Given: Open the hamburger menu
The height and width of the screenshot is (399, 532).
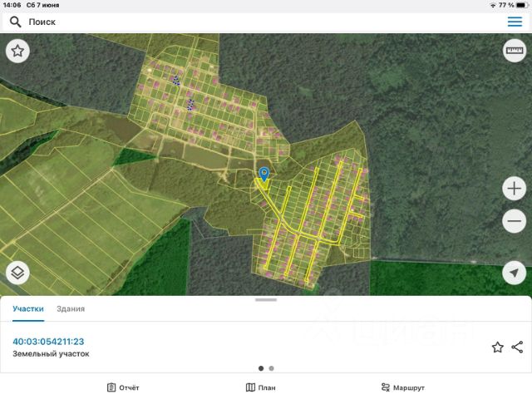Looking at the screenshot, I should 515,22.
